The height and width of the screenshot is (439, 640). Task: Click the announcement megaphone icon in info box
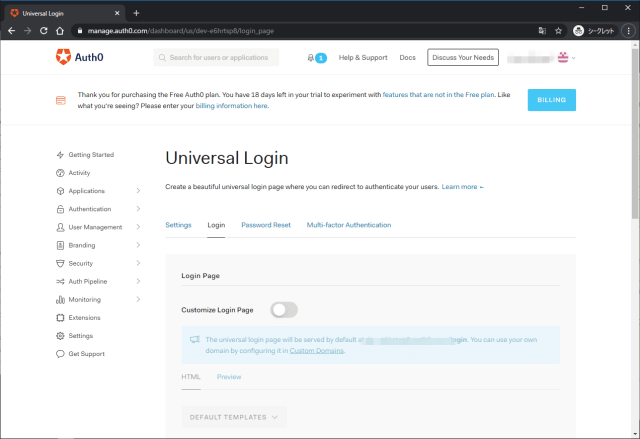(195, 339)
